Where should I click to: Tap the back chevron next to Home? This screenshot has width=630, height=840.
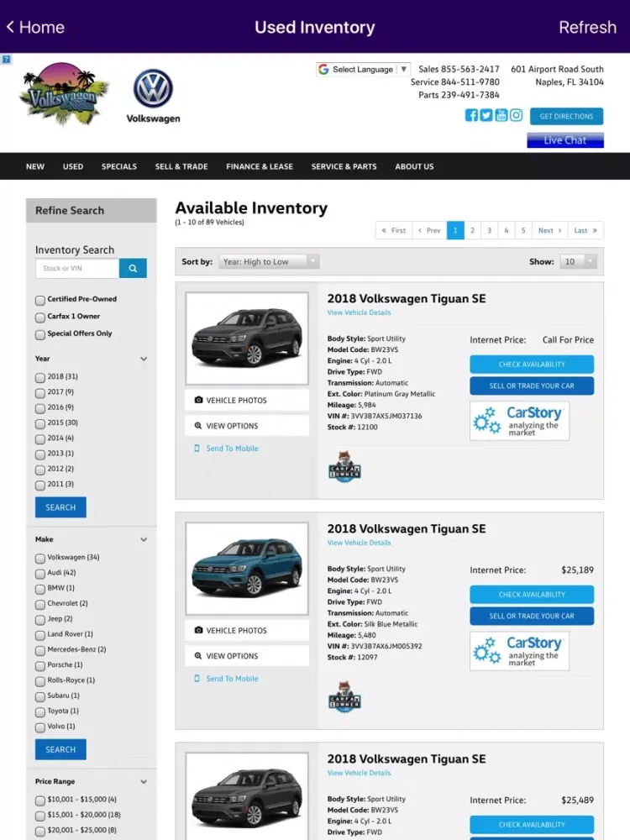point(10,27)
